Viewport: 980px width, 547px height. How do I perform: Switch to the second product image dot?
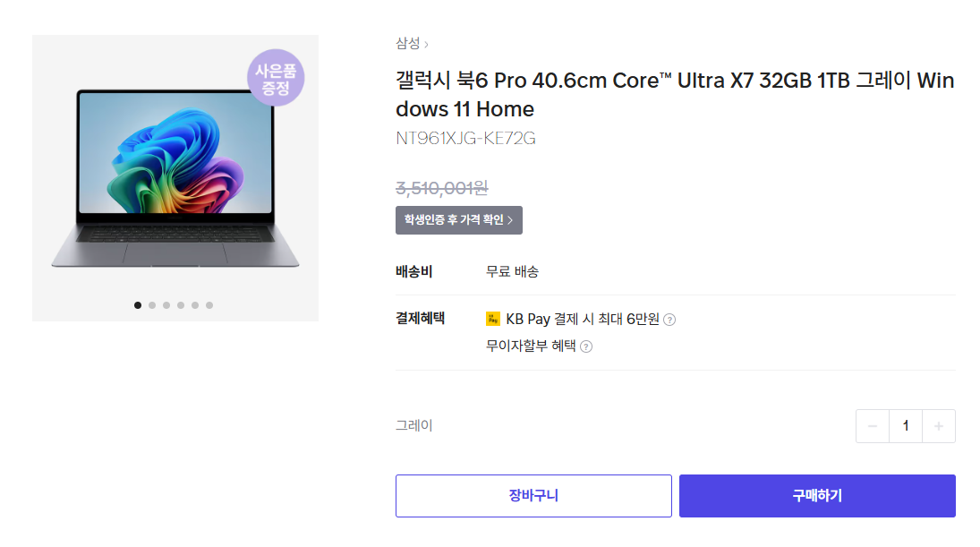[x=152, y=305]
